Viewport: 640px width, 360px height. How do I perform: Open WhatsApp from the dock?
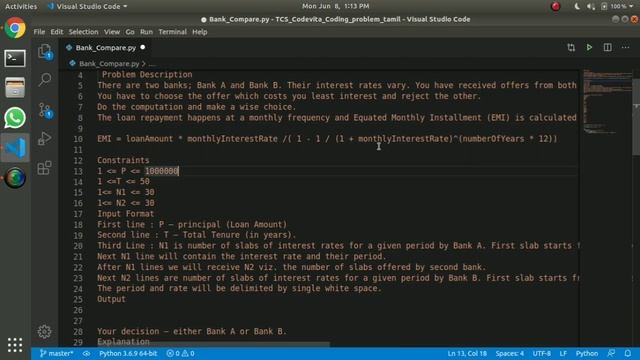click(x=15, y=118)
